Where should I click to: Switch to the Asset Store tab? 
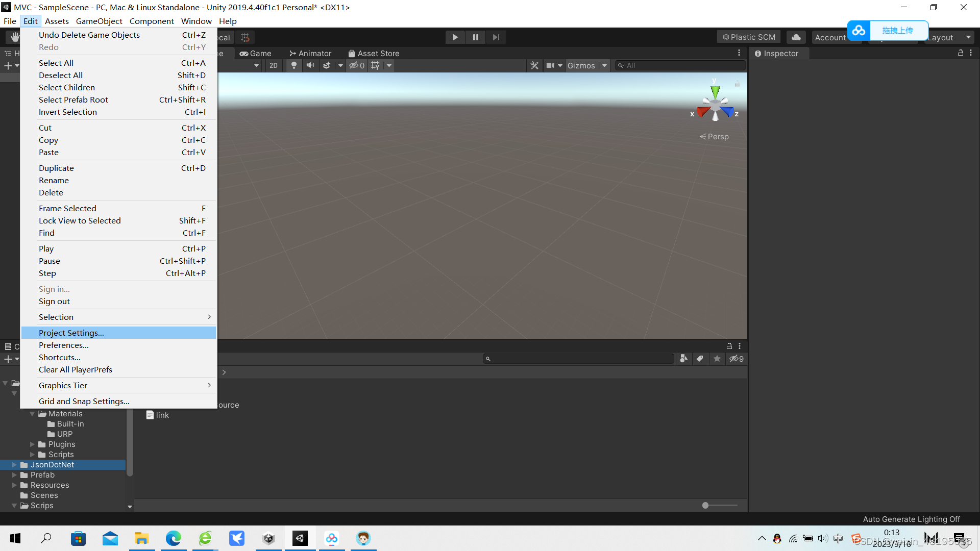(x=374, y=53)
